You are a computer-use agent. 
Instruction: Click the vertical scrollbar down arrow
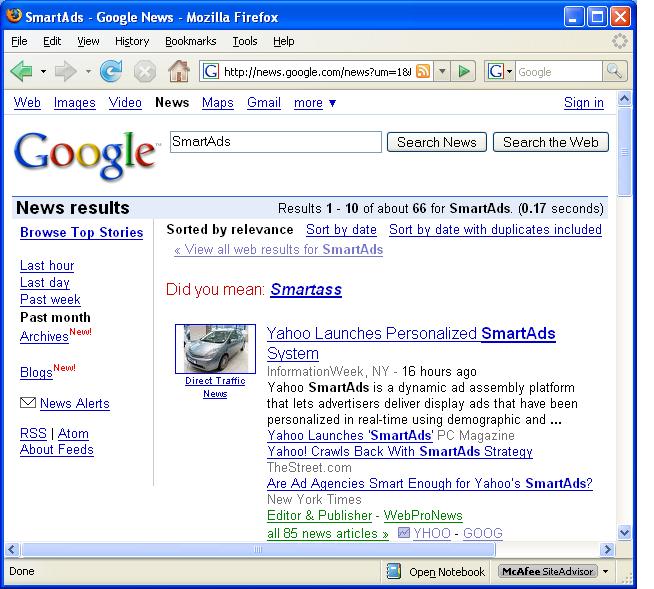pyautogui.click(x=624, y=532)
